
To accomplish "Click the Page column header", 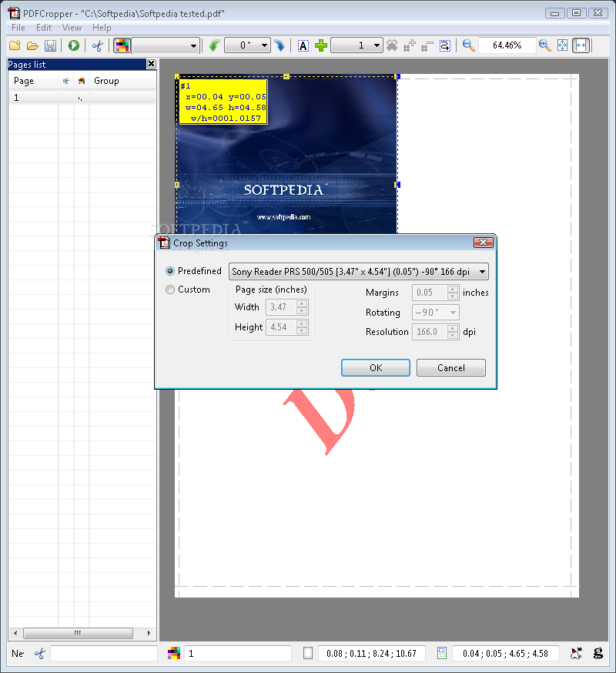I will pos(33,81).
